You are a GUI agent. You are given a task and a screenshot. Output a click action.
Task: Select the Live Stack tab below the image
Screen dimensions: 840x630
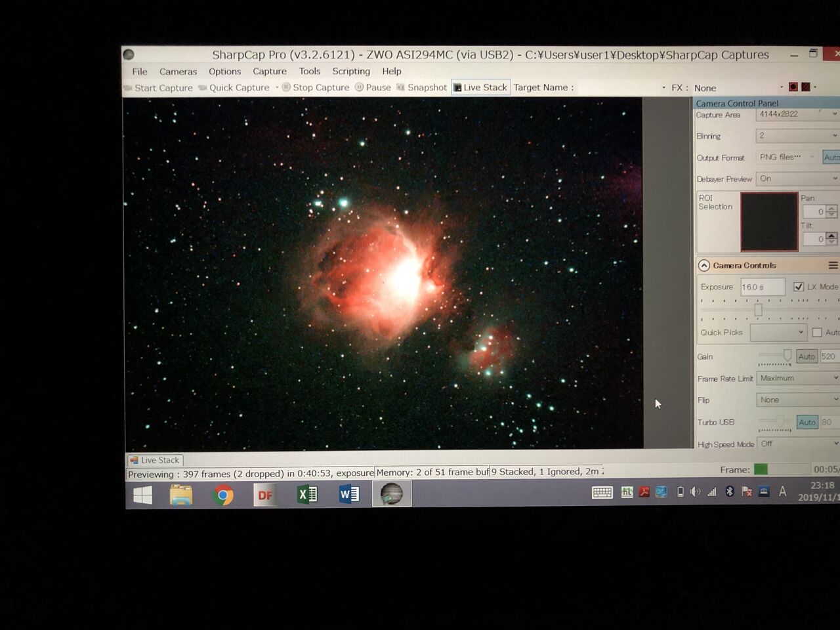pos(155,460)
